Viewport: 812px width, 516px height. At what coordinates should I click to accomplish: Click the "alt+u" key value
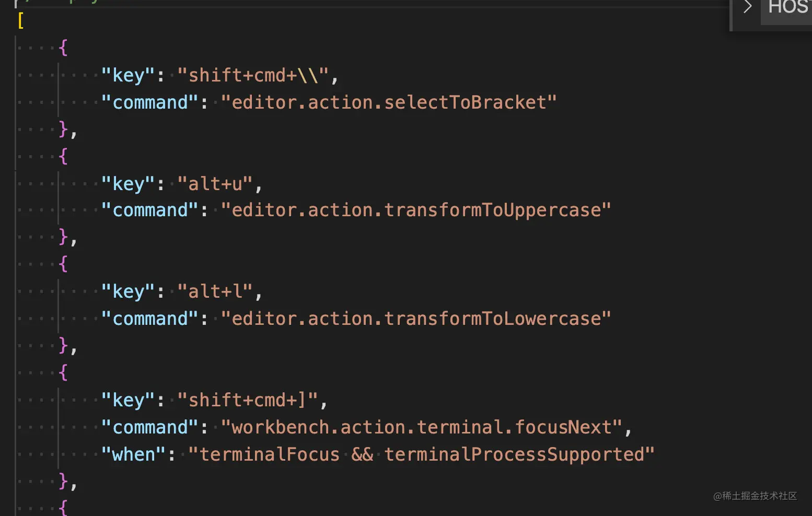coord(215,184)
